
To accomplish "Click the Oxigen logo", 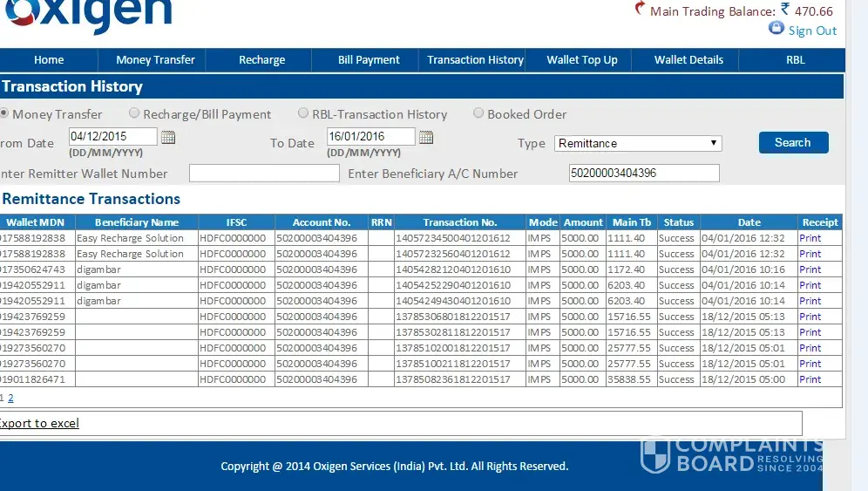I will pos(87,14).
